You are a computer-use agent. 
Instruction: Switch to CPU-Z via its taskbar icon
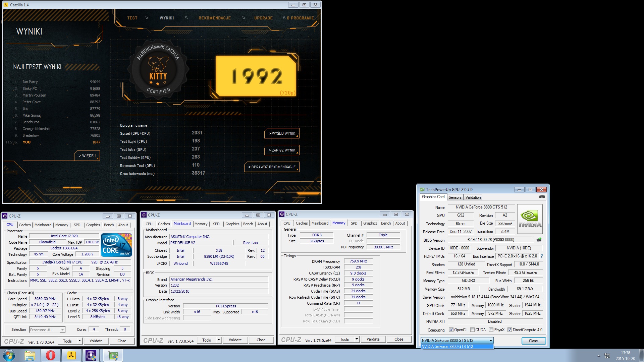91,355
